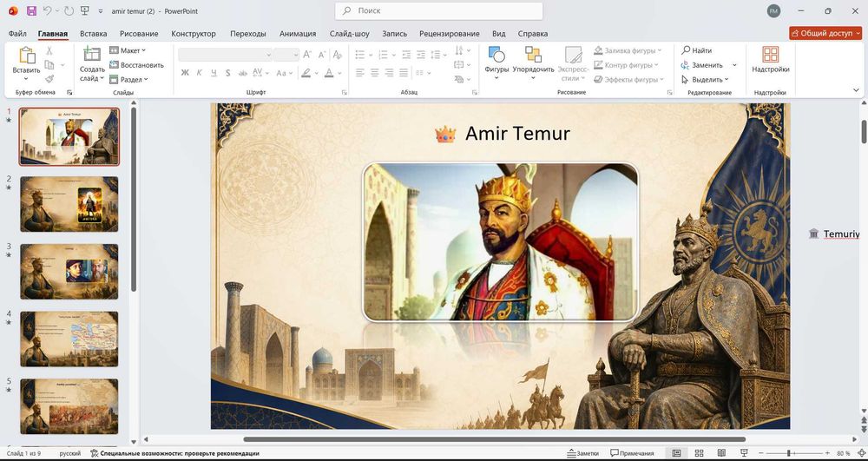Start presentation from beginning via title bar icon

click(x=85, y=10)
